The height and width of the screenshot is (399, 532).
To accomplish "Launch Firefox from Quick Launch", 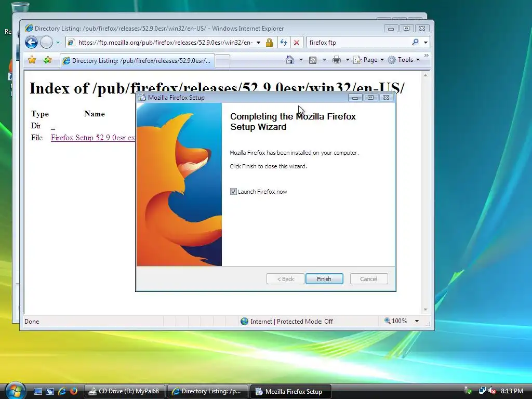I will 74,392.
